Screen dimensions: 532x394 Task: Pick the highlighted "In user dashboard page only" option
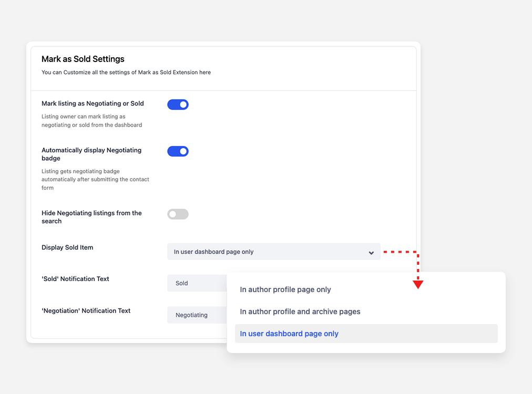289,334
